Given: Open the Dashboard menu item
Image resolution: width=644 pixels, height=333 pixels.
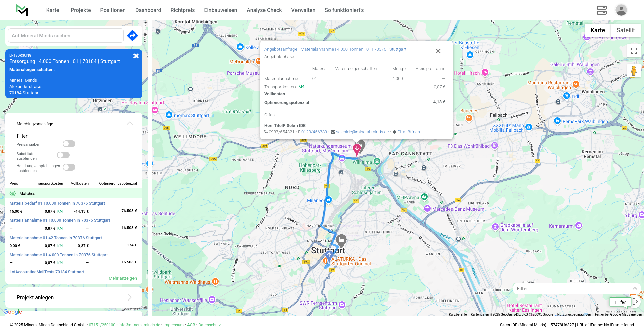Looking at the screenshot, I should point(148,10).
